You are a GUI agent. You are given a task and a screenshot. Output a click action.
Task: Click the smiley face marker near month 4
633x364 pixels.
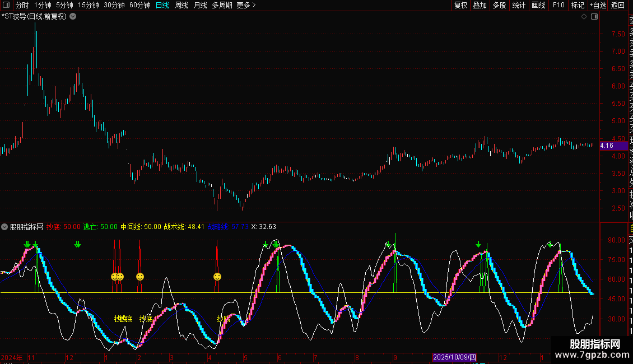pyautogui.click(x=217, y=277)
